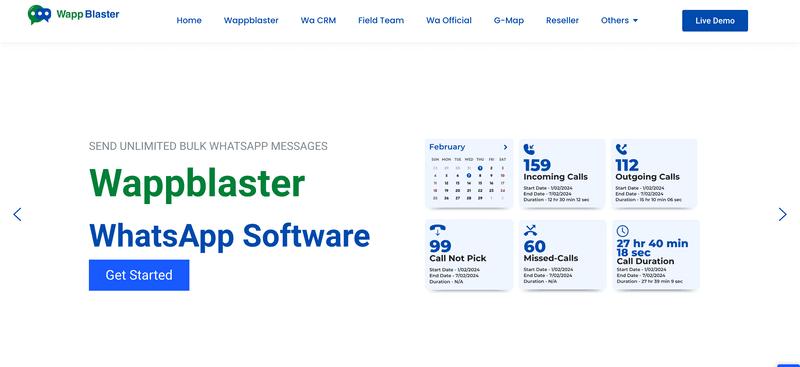Show the next slide with right arrow
This screenshot has height=367, width=800.
click(x=782, y=214)
